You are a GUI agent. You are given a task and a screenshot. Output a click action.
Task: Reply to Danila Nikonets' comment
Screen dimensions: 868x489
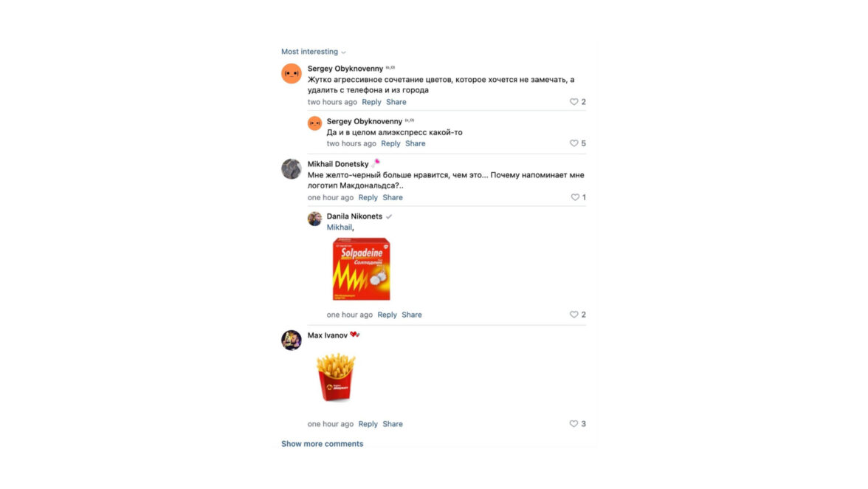tap(387, 315)
